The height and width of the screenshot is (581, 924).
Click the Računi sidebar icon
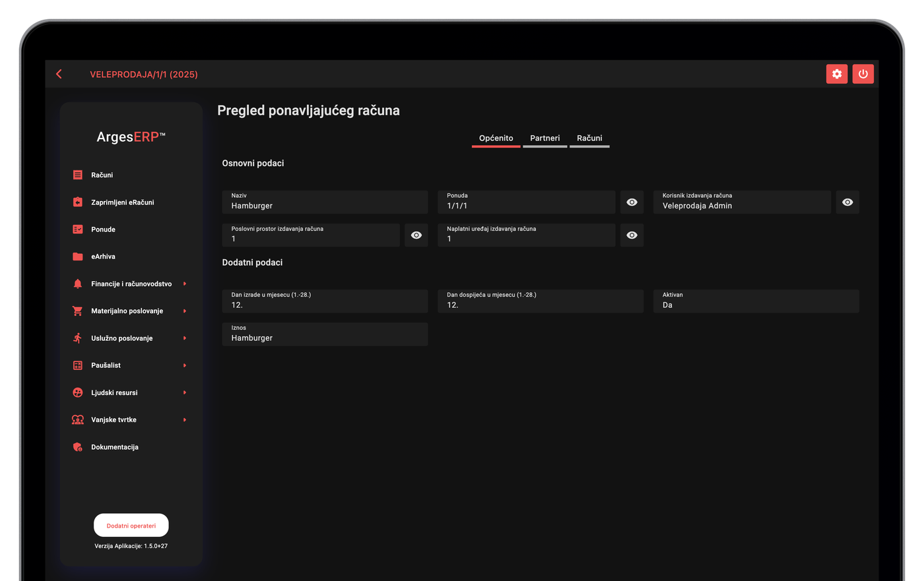[78, 175]
